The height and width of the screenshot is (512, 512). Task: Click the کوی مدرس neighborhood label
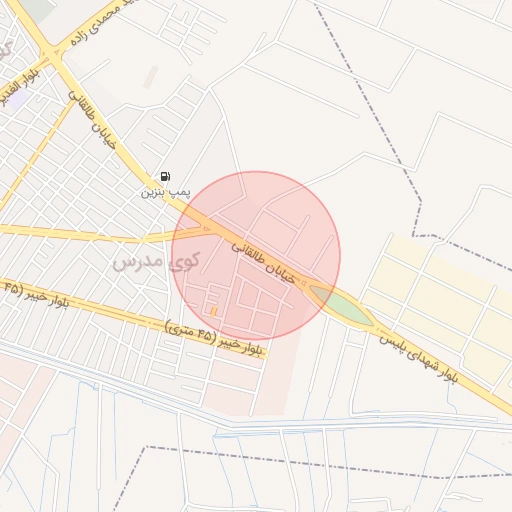[156, 261]
